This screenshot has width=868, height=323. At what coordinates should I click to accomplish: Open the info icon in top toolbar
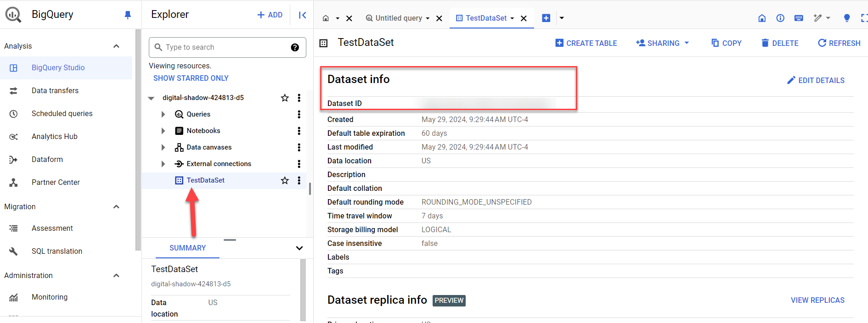(780, 18)
